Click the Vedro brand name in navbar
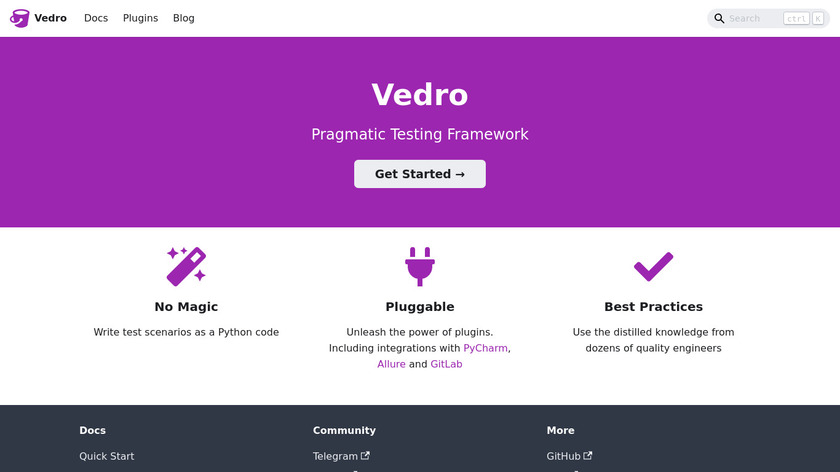The width and height of the screenshot is (840, 472). click(50, 18)
